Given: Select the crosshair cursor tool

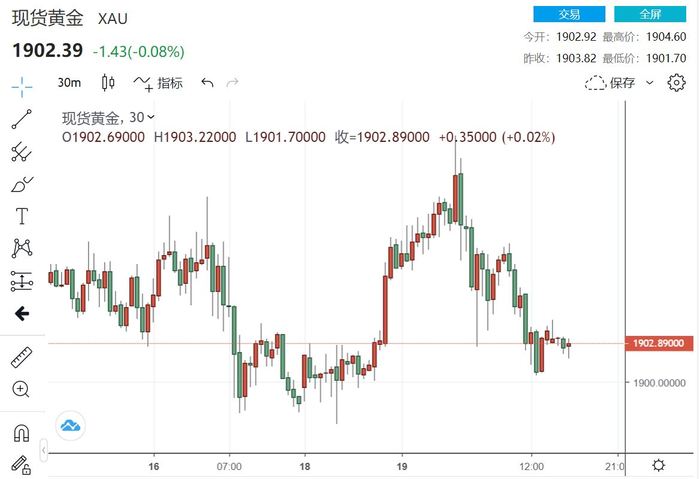Looking at the screenshot, I should tap(21, 84).
